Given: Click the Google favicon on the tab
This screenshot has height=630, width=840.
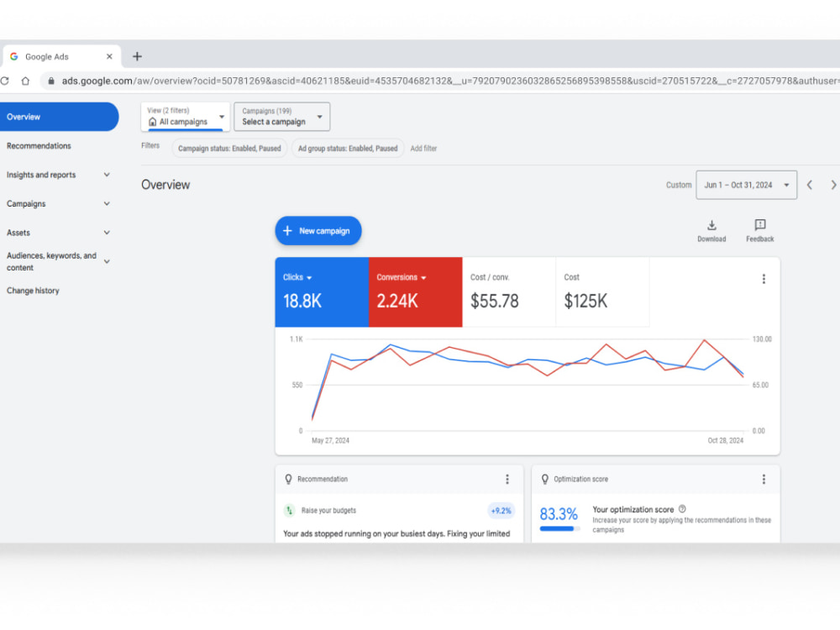Looking at the screenshot, I should point(14,56).
